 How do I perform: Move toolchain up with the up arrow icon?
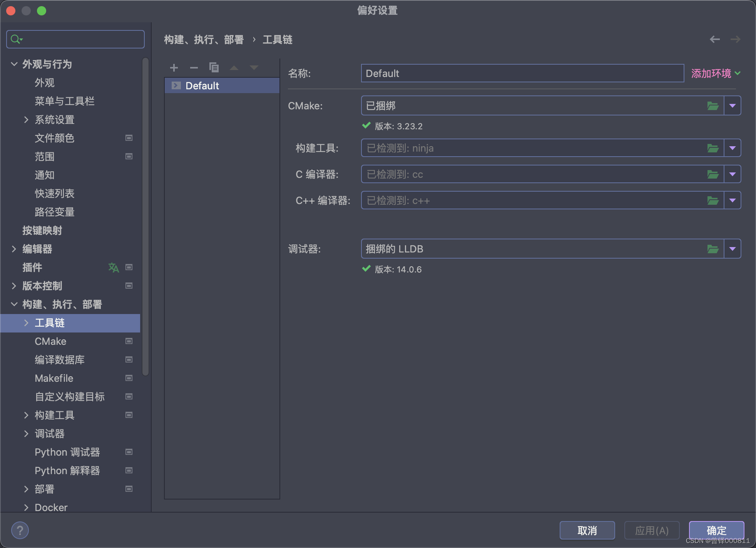pos(234,68)
